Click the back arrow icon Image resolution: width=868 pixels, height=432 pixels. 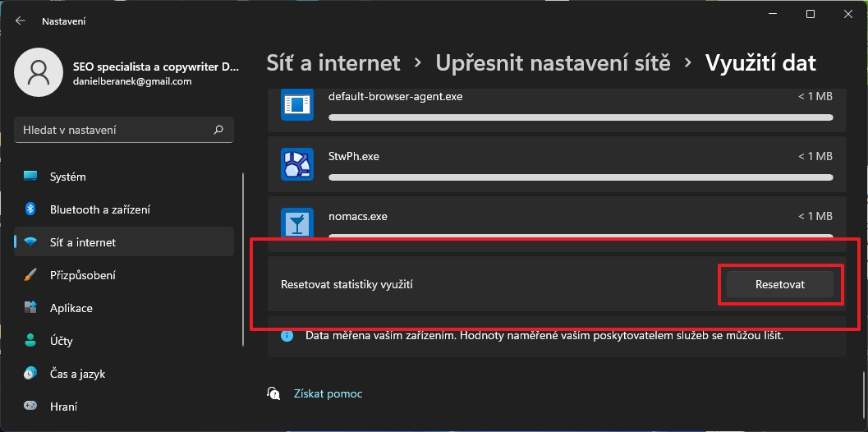tap(21, 21)
